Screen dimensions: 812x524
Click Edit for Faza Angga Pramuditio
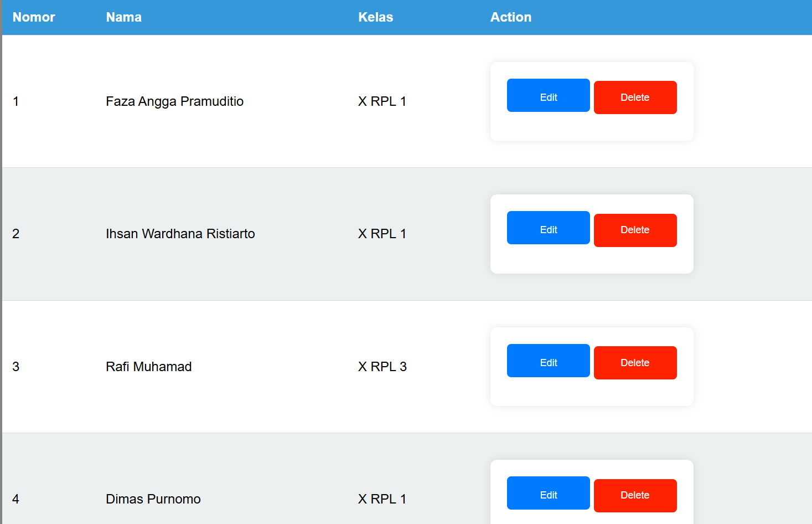click(x=548, y=95)
